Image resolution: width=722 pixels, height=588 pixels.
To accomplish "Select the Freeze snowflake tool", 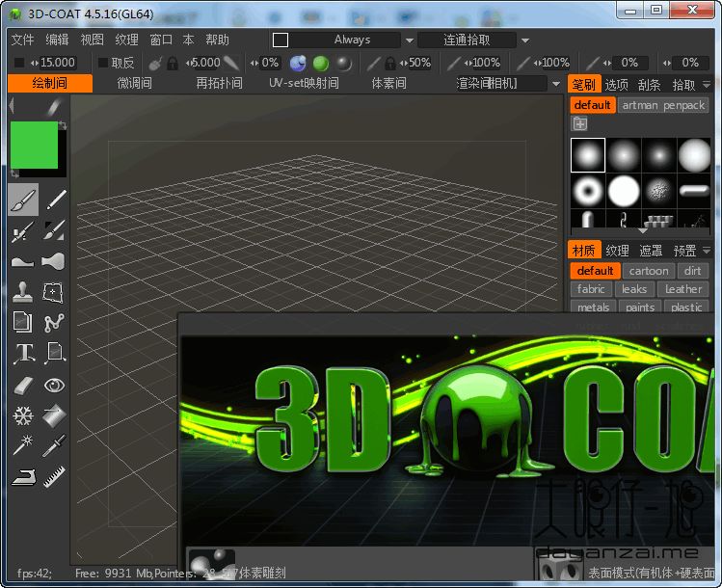I will coord(23,415).
